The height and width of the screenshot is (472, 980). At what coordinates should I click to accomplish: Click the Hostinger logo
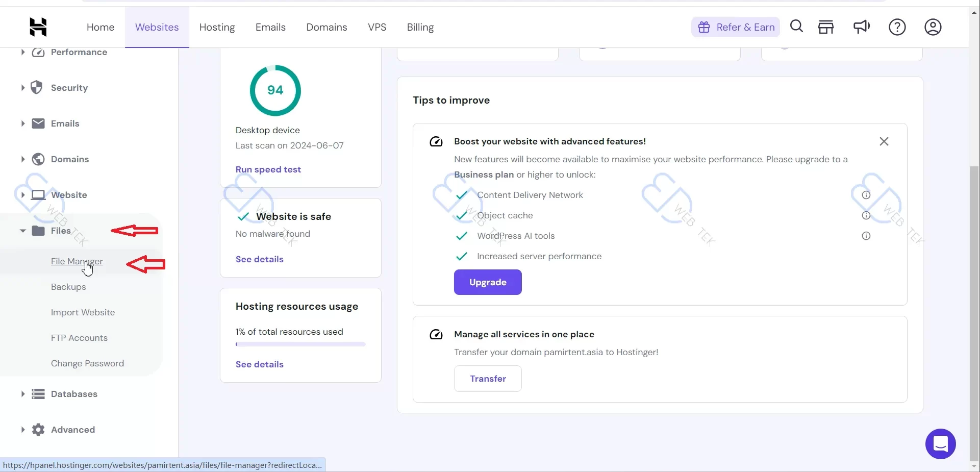(38, 27)
